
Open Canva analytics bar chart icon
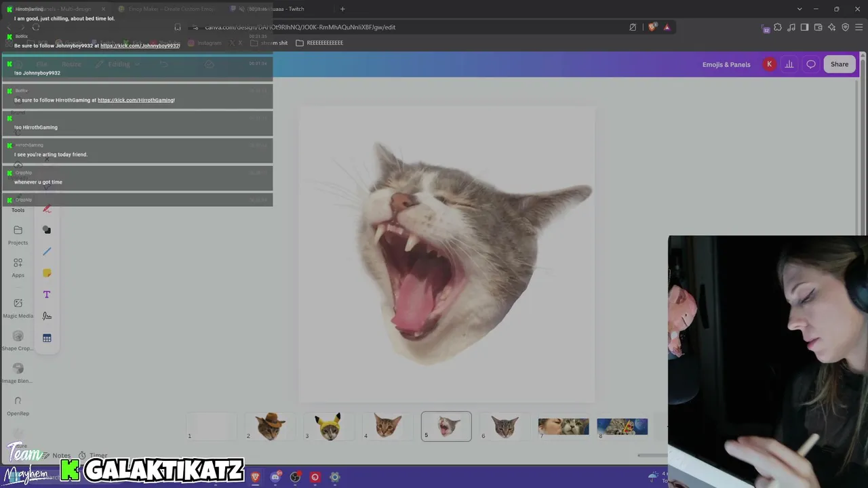(x=789, y=64)
